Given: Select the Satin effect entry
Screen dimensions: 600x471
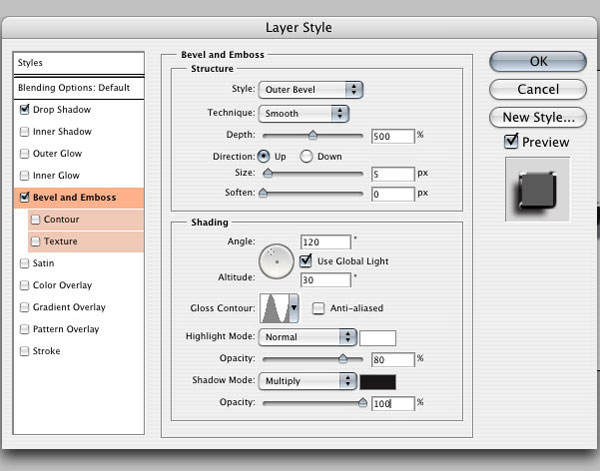Looking at the screenshot, I should [45, 263].
